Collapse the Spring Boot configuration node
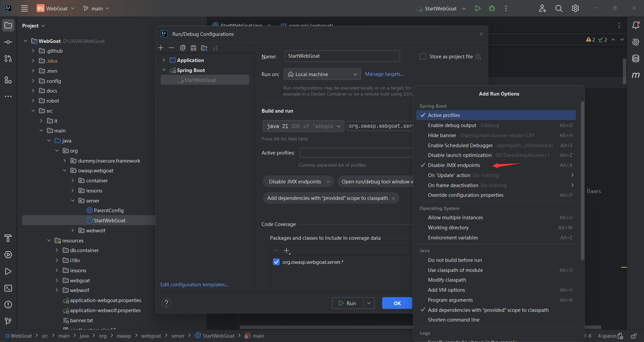The image size is (644, 342). [x=164, y=70]
